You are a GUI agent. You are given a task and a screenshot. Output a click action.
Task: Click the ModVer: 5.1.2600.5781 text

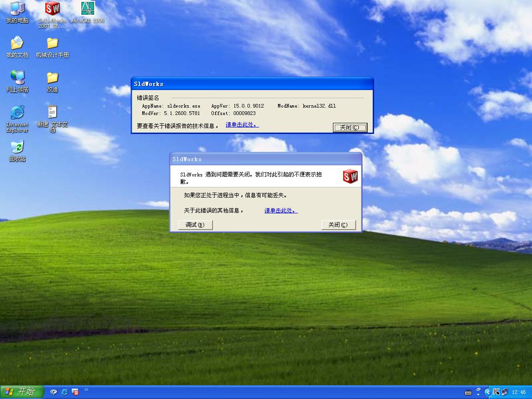[x=171, y=113]
